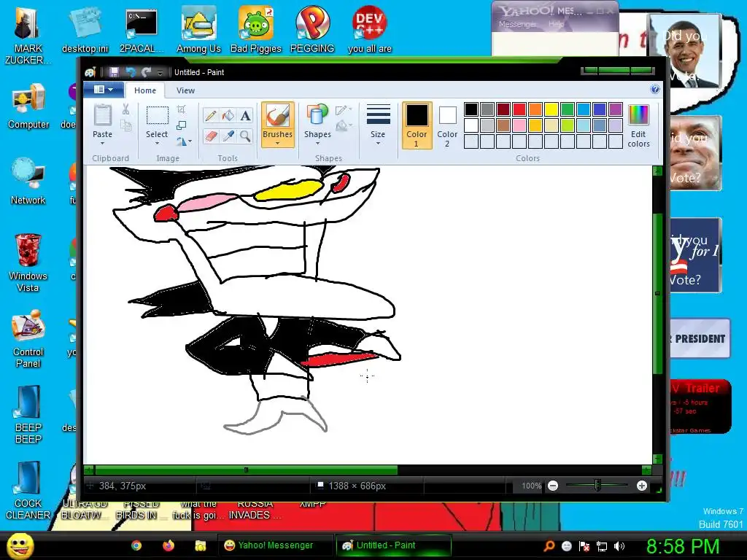
Task: Expand the Select dropdown arrow
Action: [x=157, y=144]
